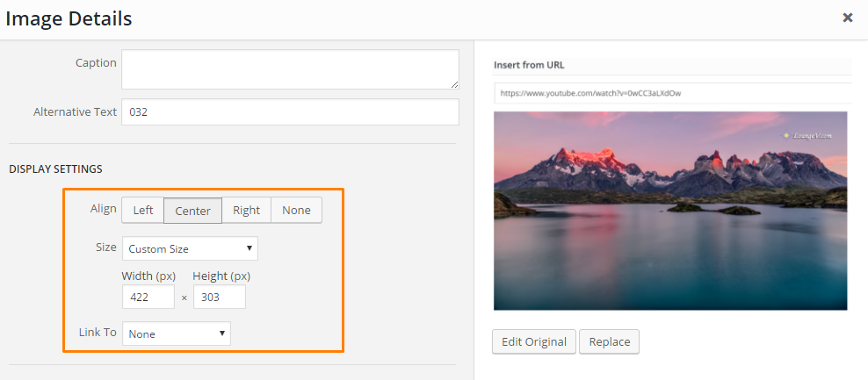The width and height of the screenshot is (868, 380).
Task: Set image alignment to Left
Action: pyautogui.click(x=142, y=211)
